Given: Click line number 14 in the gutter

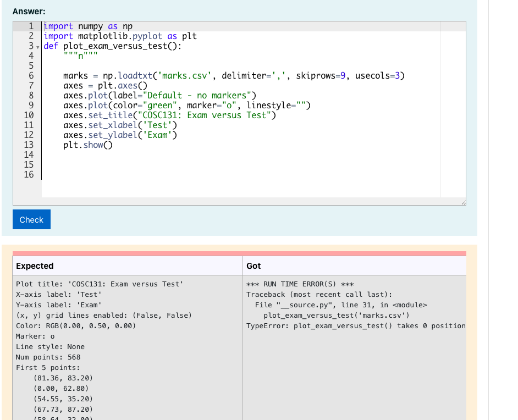Looking at the screenshot, I should pos(29,155).
